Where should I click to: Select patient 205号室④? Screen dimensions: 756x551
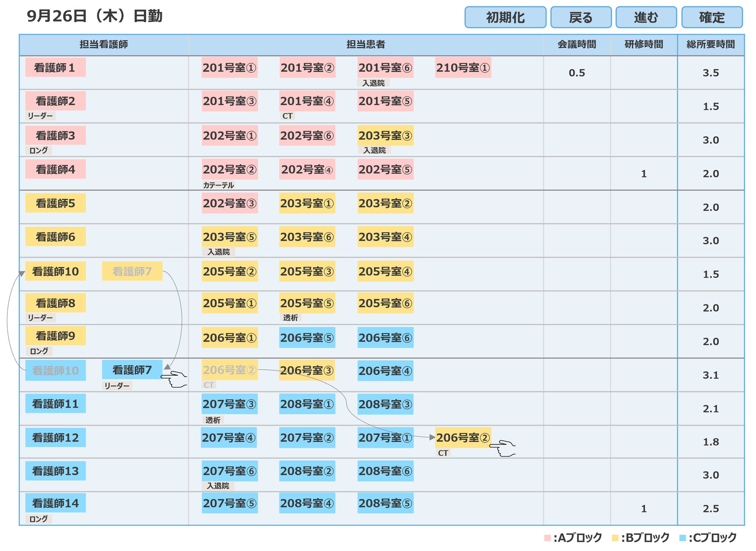[386, 271]
